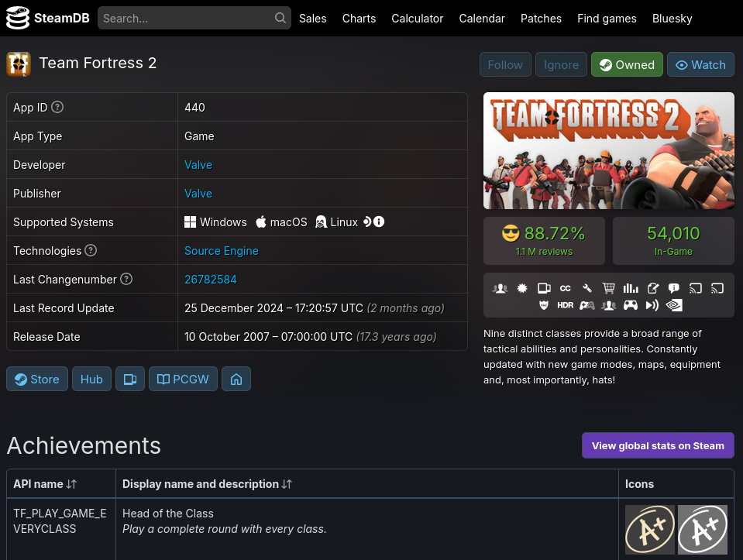This screenshot has width=743, height=560.
Task: Click the CC captions feature icon
Action: point(566,288)
